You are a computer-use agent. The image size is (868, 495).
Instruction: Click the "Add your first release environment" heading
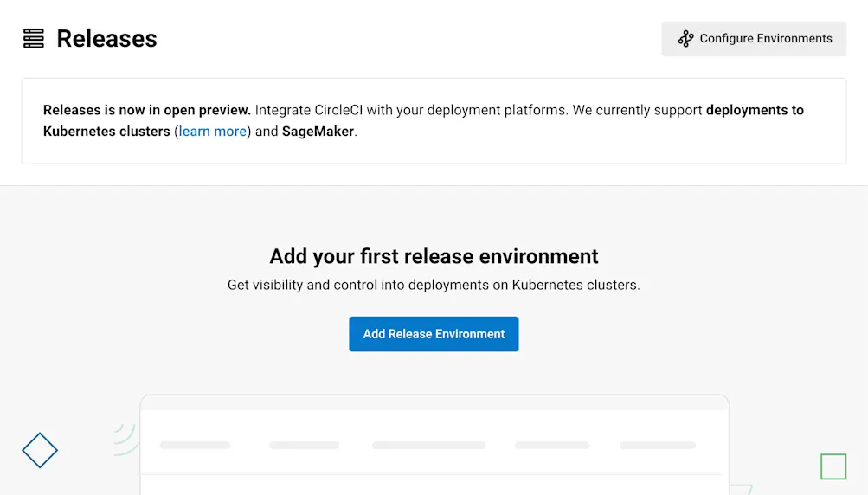(x=434, y=256)
